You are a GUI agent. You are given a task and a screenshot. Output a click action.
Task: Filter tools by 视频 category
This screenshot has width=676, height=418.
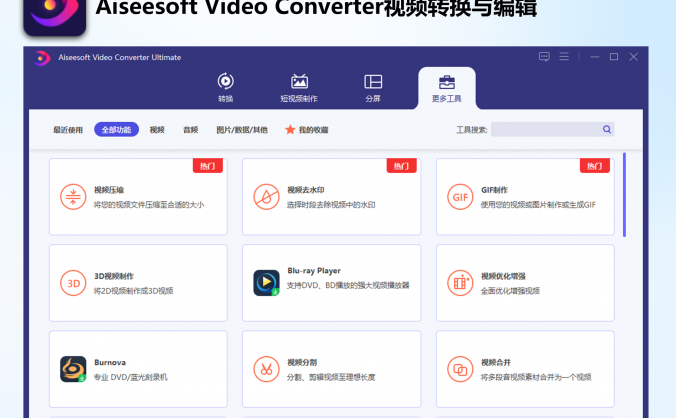[157, 130]
